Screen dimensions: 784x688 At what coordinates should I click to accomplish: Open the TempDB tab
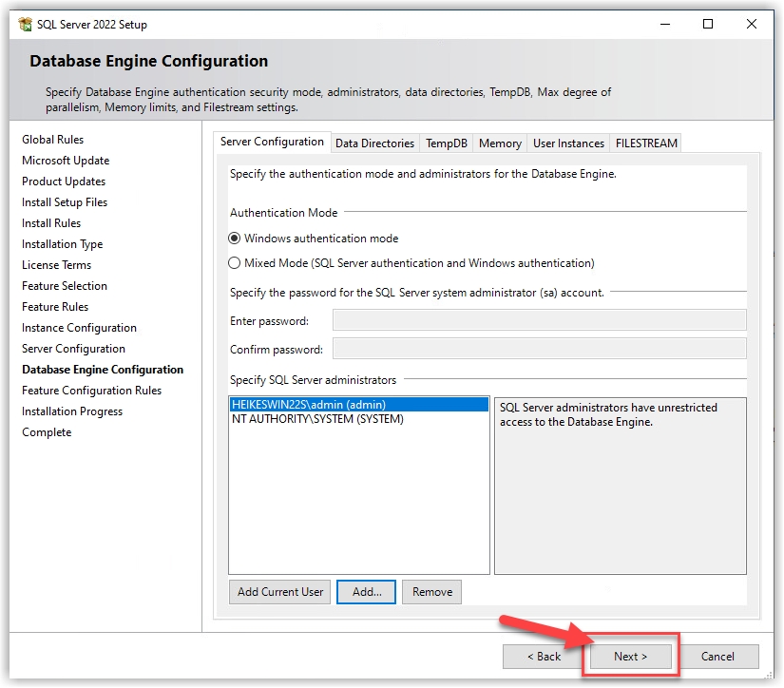pyautogui.click(x=446, y=143)
